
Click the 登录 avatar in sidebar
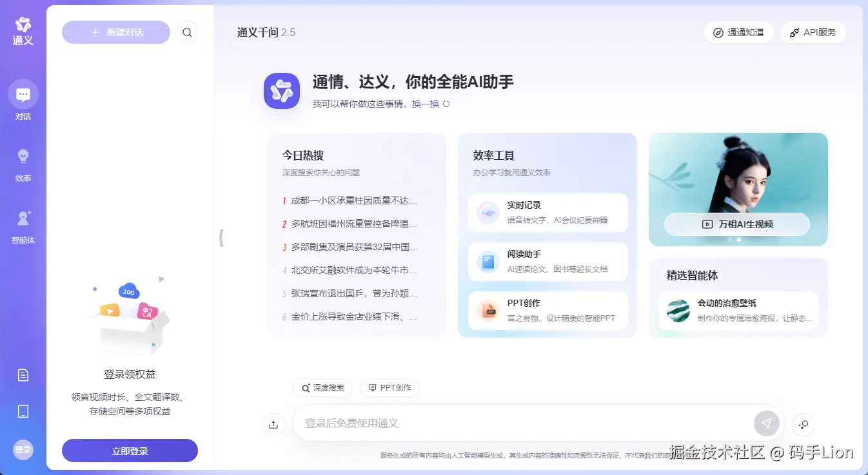[23, 450]
